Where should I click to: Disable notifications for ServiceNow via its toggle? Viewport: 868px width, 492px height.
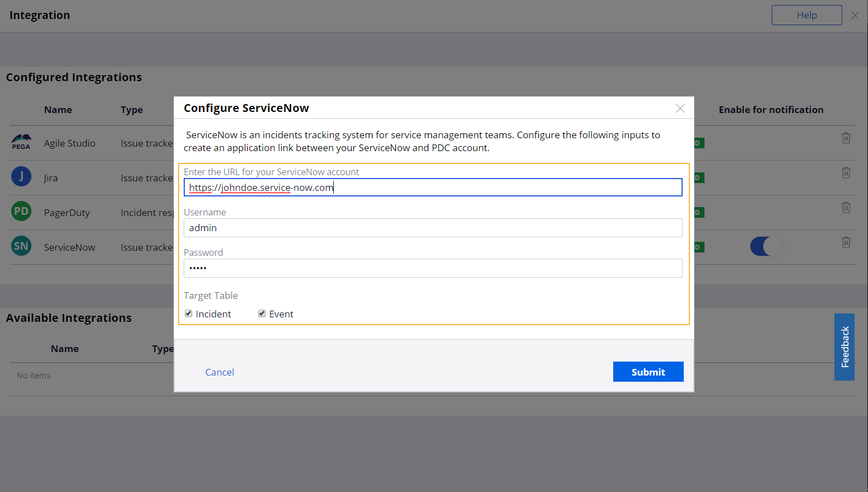(x=767, y=246)
